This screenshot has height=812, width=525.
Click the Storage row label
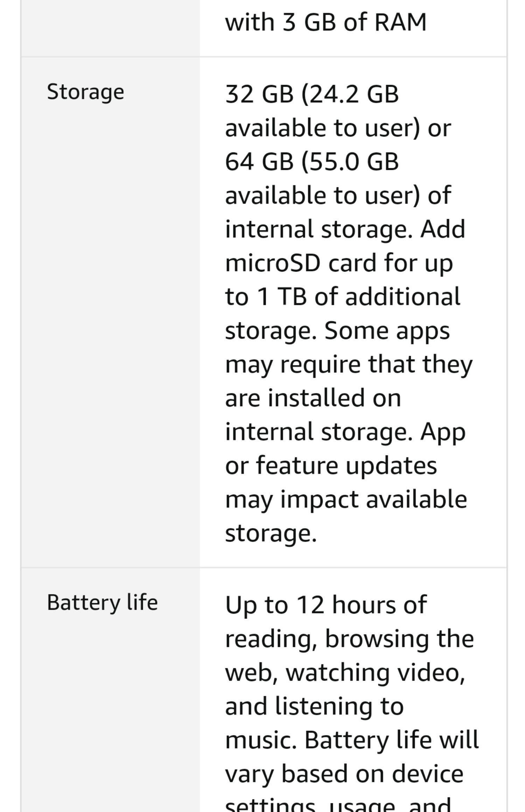coord(85,92)
